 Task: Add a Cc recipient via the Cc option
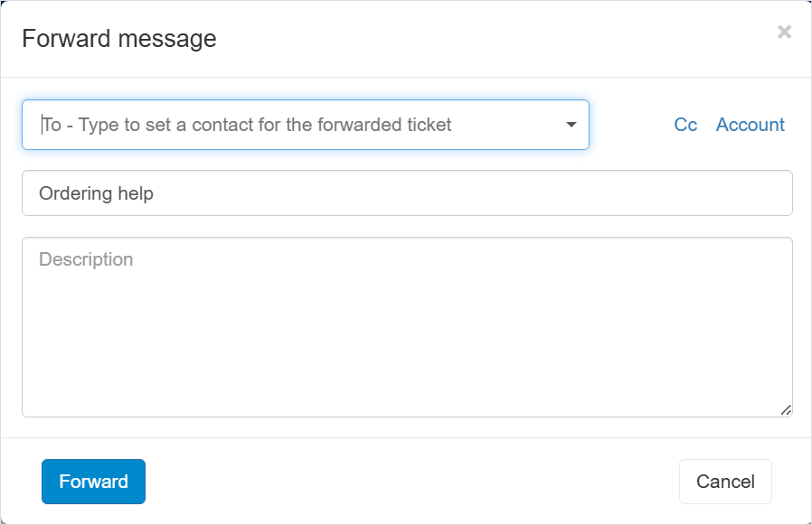click(685, 125)
